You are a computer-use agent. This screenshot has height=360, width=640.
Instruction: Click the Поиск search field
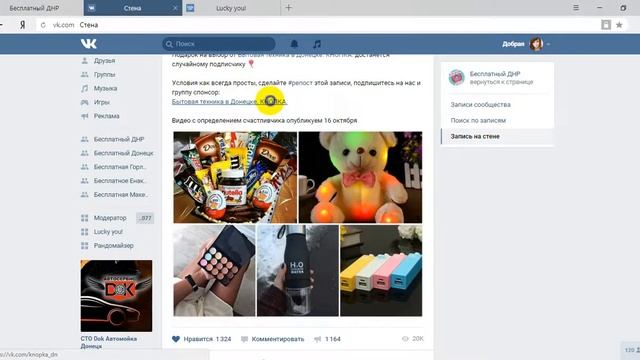219,44
